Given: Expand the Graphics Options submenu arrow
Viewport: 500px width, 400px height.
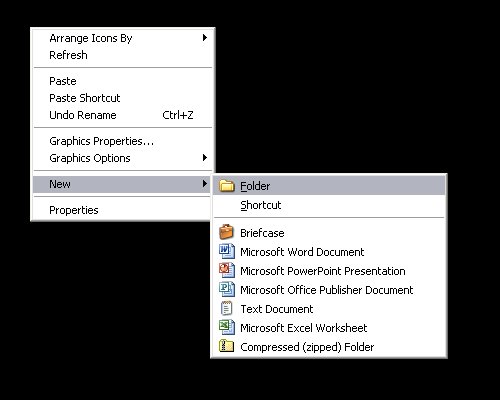Looking at the screenshot, I should (205, 158).
